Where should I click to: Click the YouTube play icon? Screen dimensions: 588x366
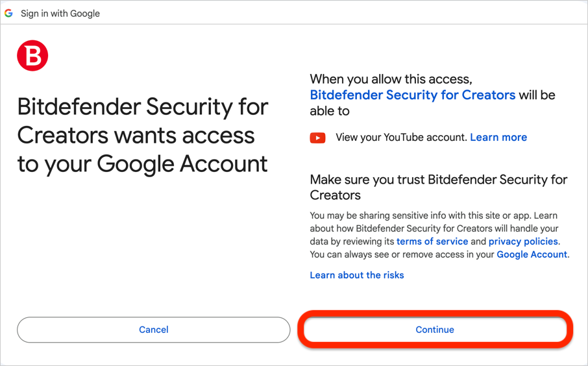point(317,138)
